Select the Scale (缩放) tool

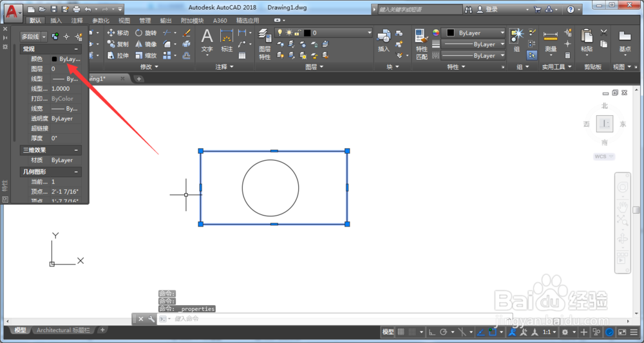(146, 55)
